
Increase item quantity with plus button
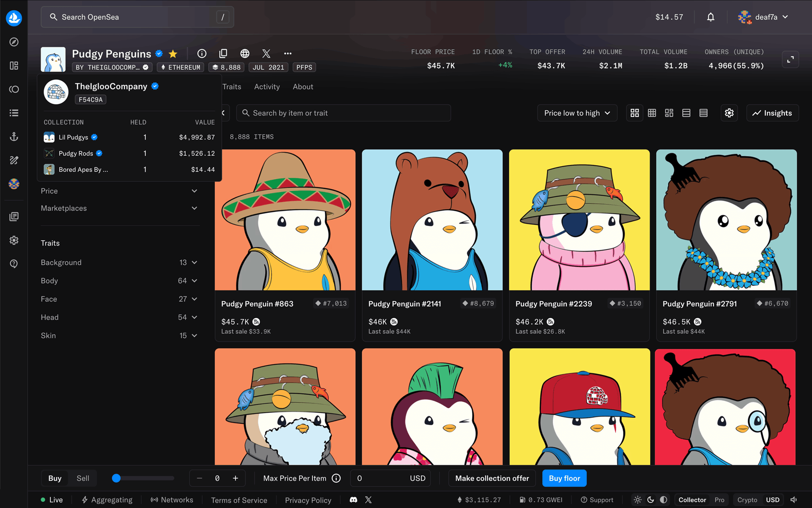click(236, 478)
